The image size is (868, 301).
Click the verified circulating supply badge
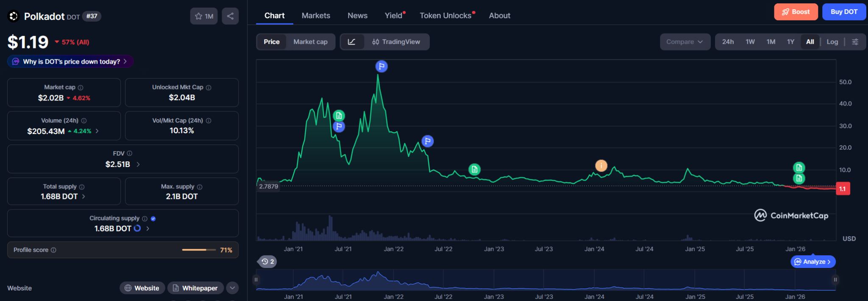point(153,219)
